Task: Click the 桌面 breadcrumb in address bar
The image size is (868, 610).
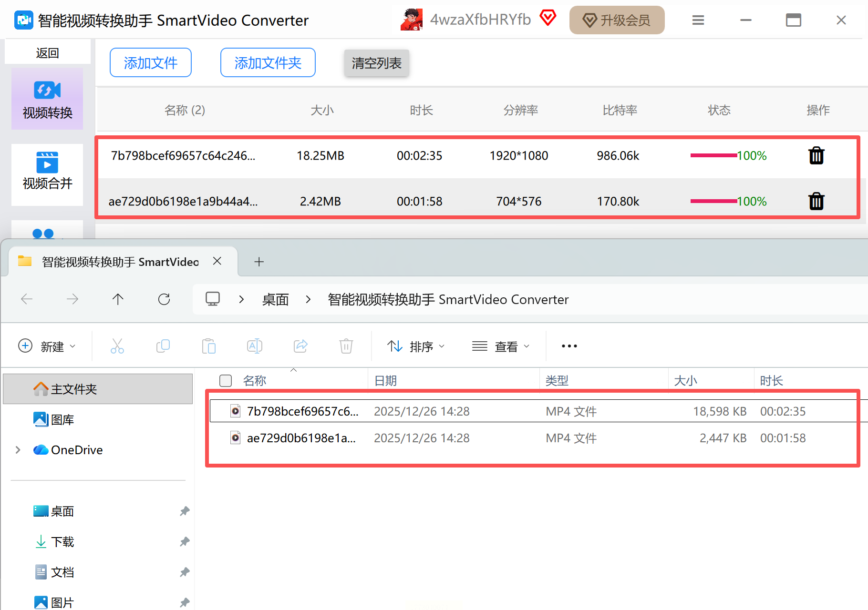Action: (x=276, y=299)
